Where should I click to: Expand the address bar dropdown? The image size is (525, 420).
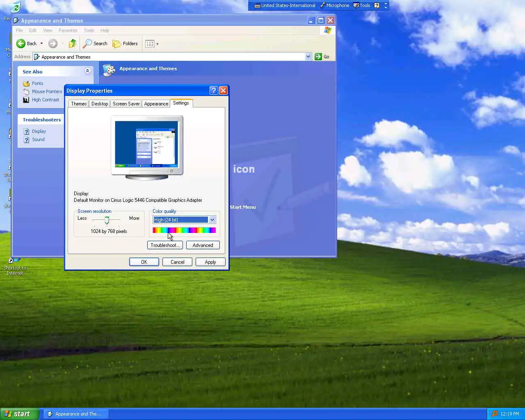click(308, 57)
